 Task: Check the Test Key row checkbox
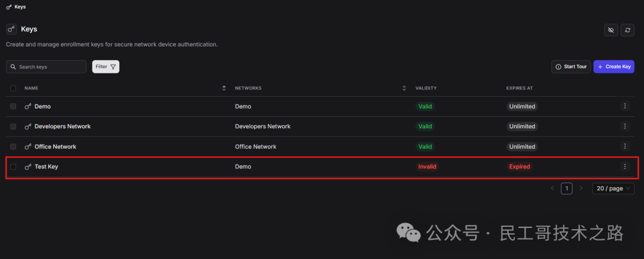point(13,166)
